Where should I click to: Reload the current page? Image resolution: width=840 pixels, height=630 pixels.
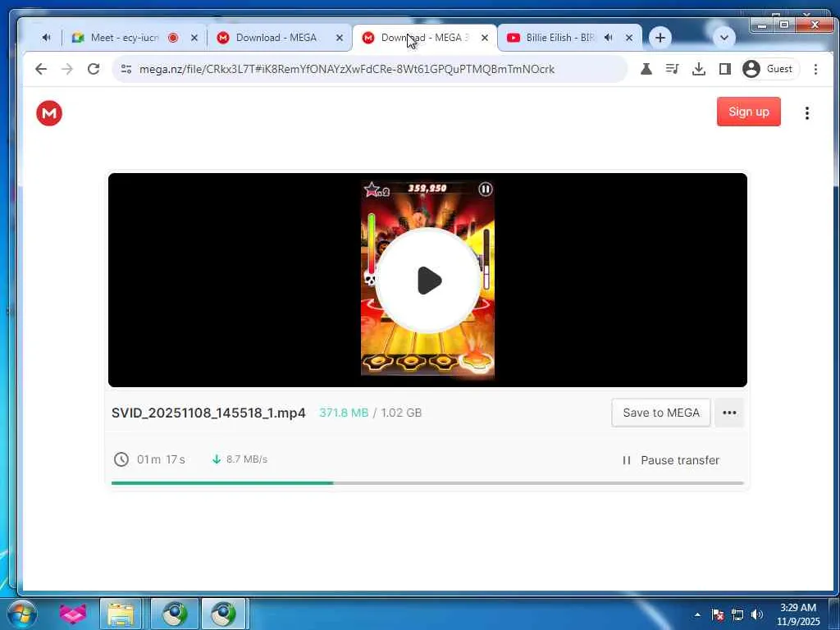94,69
